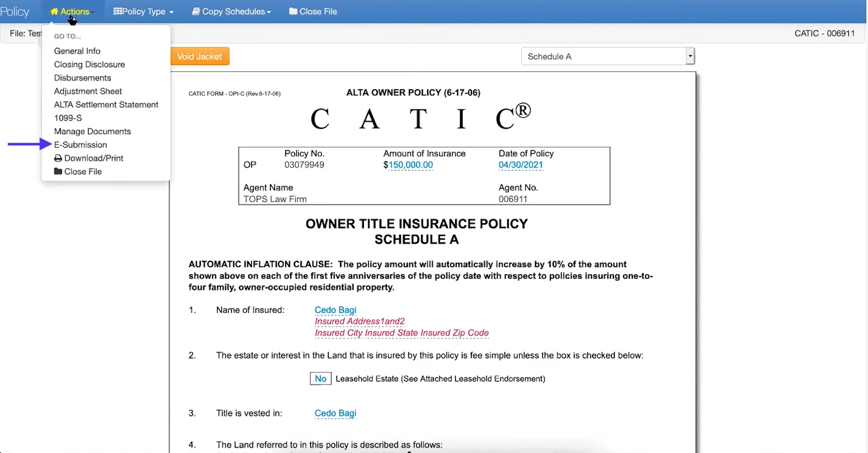Open the Schedule A selector dropdown

(608, 56)
